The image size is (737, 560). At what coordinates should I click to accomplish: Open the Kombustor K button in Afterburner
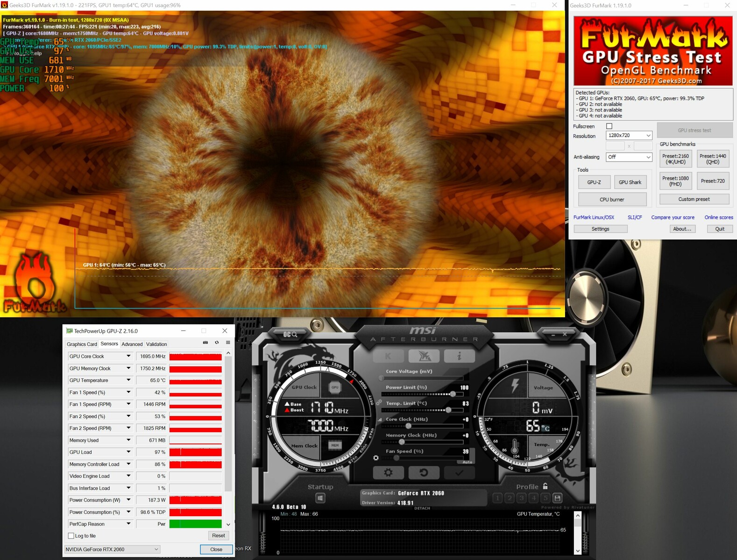388,356
